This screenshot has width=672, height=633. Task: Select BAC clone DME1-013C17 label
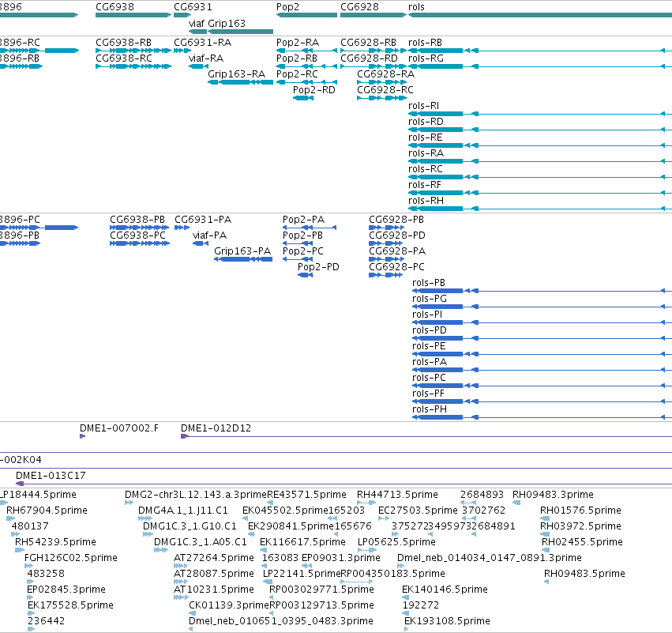tap(51, 476)
